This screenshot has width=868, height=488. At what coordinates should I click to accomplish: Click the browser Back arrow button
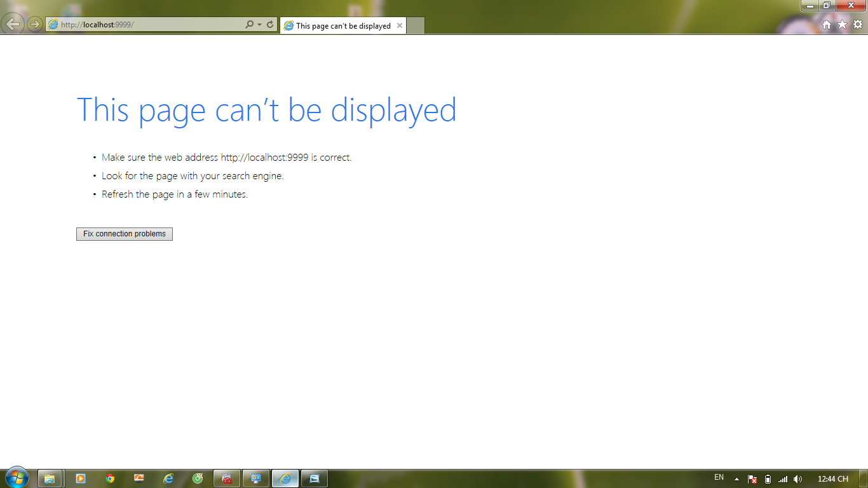click(13, 24)
